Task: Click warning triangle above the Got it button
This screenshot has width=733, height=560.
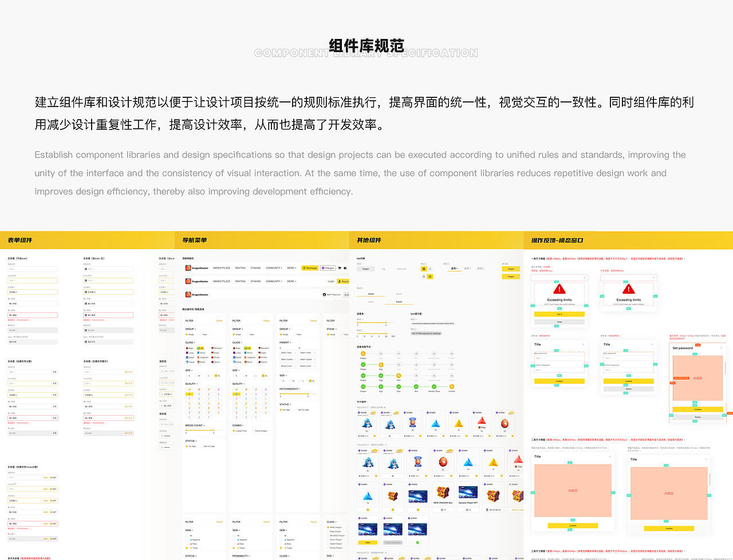Action: [559, 289]
